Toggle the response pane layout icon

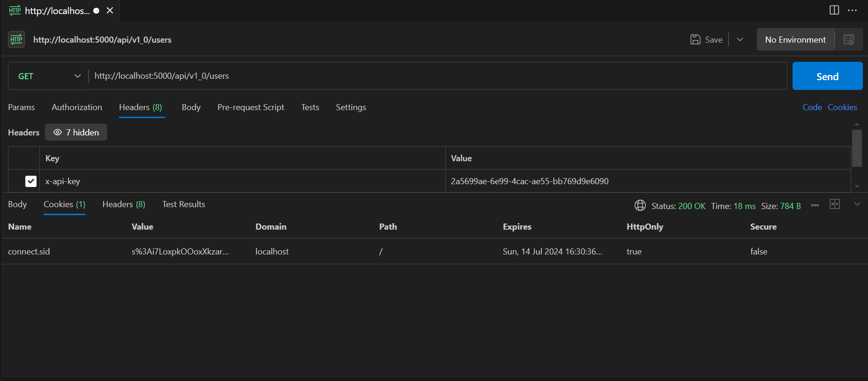[835, 204]
